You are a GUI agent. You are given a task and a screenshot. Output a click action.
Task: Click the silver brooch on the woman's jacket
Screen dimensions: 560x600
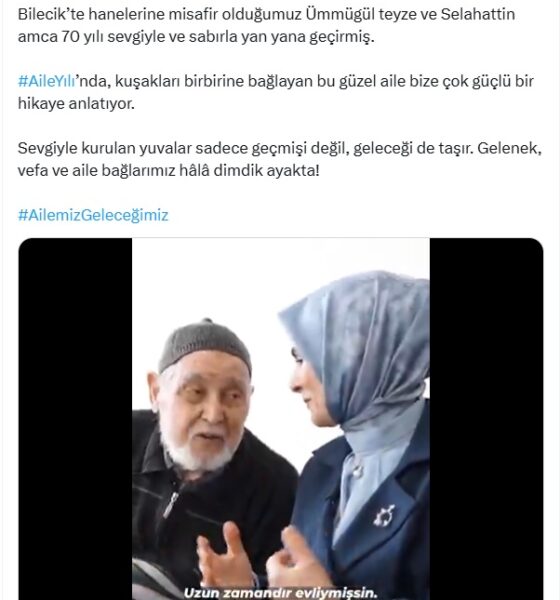point(384,515)
